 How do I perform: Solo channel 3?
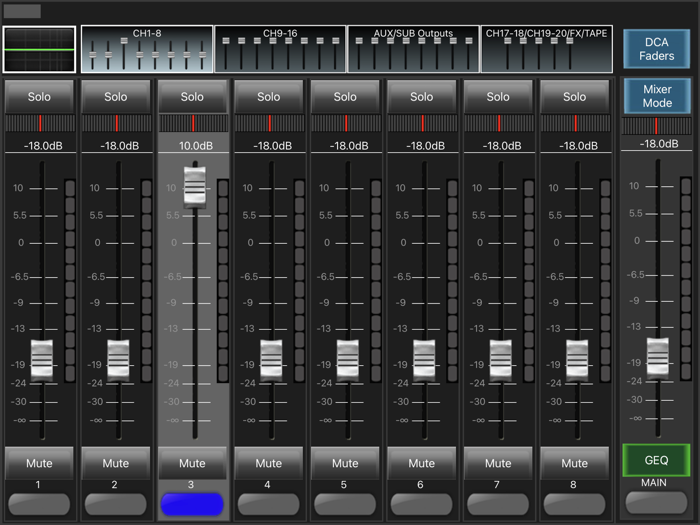(x=192, y=96)
